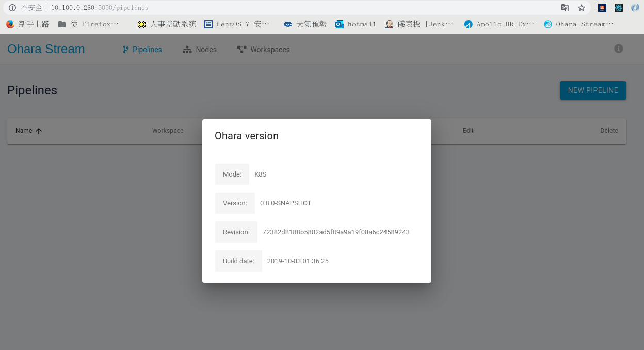Click the NEW PIPELINE button

tap(593, 90)
